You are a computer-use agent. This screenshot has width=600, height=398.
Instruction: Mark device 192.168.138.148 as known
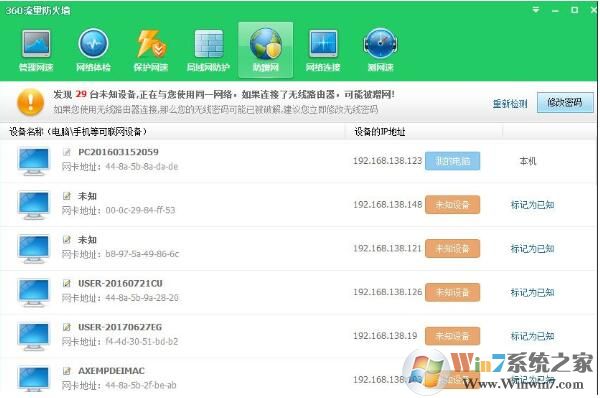(532, 205)
